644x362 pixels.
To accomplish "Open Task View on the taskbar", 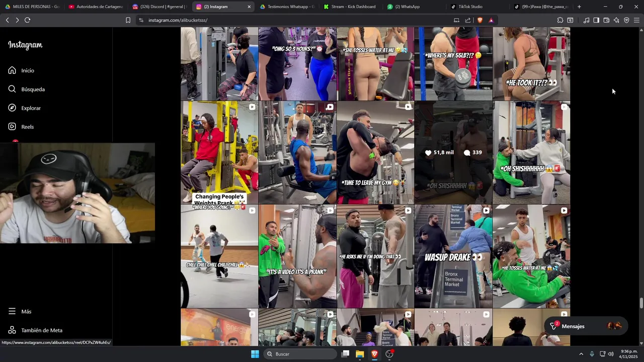I will point(345,354).
